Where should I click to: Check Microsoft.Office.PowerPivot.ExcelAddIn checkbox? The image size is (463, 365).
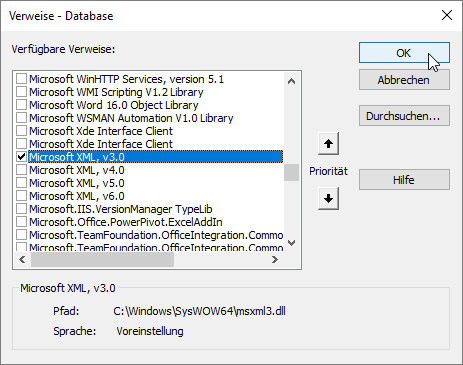coord(22,222)
